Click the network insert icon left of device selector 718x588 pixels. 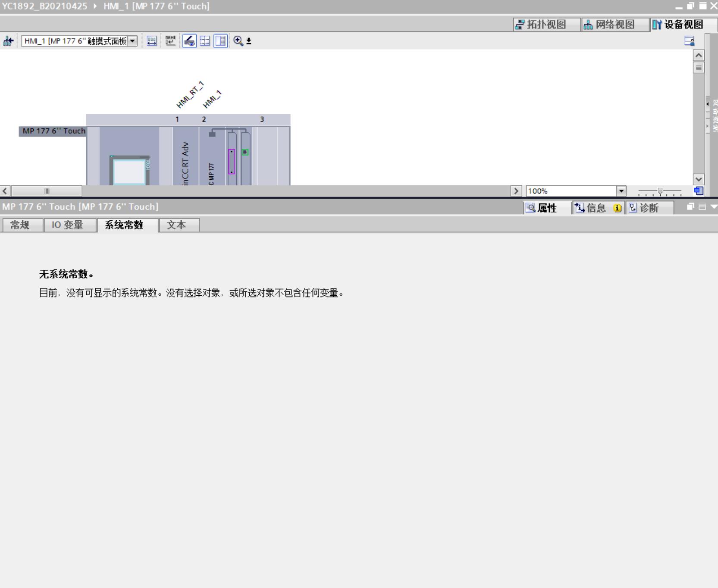(8, 41)
